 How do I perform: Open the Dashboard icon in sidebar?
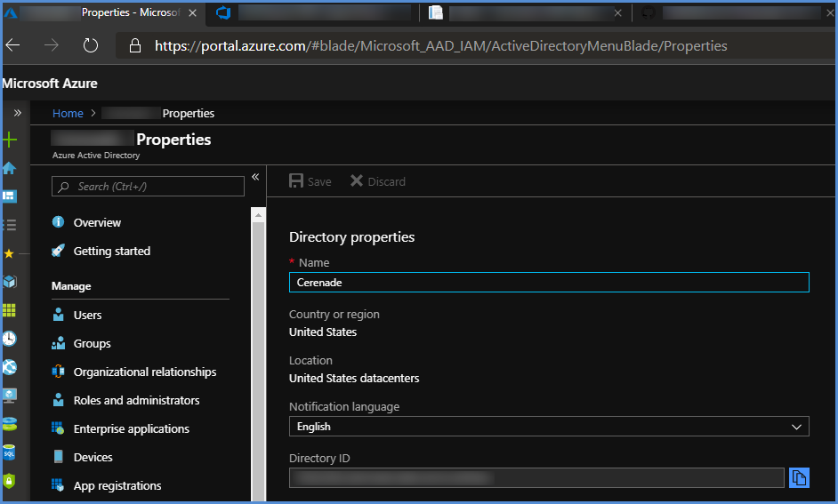[10, 196]
